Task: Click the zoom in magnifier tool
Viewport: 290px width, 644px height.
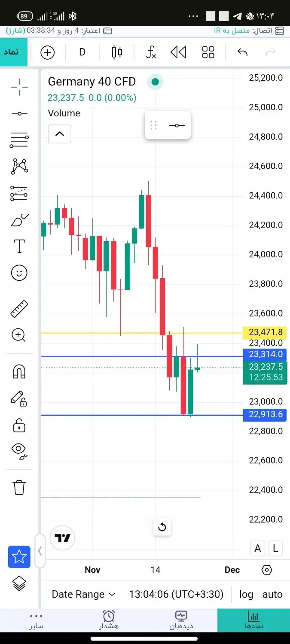Action: click(x=19, y=335)
